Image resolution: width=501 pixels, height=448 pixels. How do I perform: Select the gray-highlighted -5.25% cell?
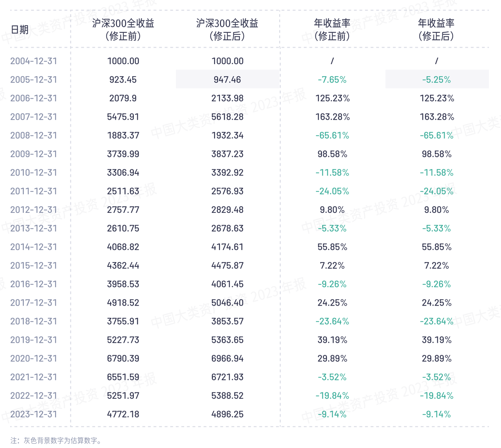(436, 79)
